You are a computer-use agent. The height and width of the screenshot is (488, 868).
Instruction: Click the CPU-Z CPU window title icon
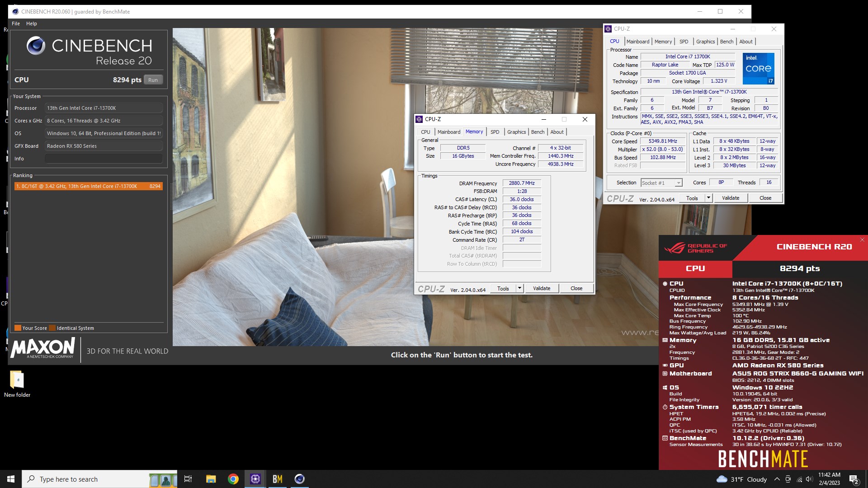point(609,29)
